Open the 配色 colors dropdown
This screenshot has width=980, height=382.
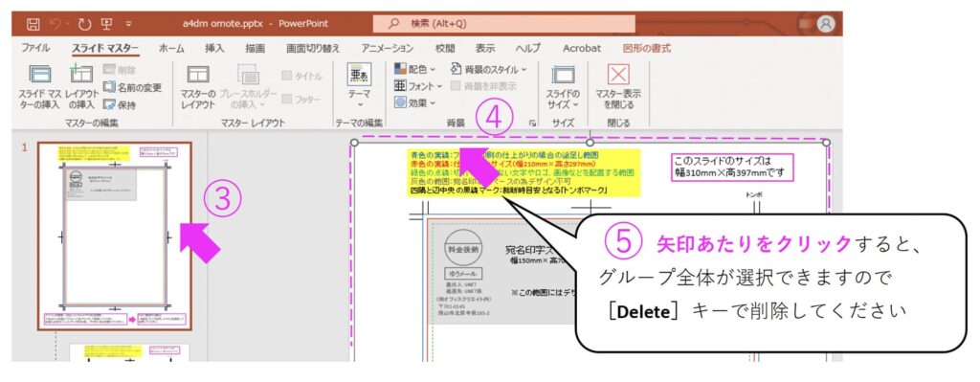(415, 69)
